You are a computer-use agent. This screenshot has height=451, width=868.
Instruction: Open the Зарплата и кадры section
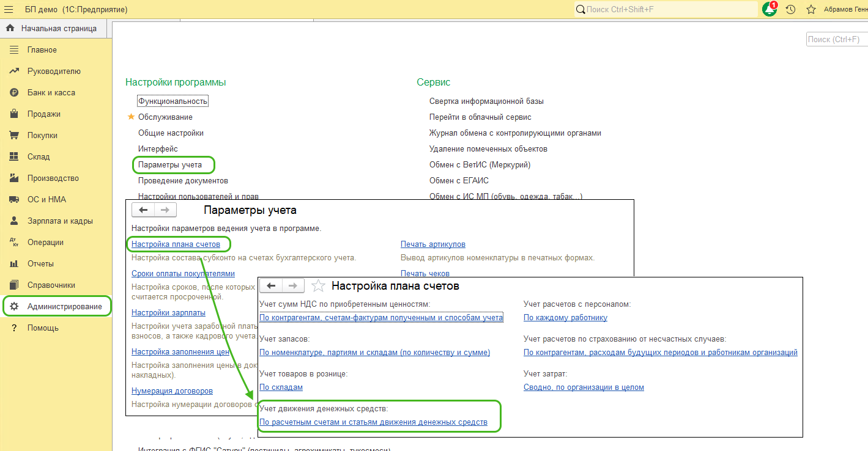[x=60, y=221]
